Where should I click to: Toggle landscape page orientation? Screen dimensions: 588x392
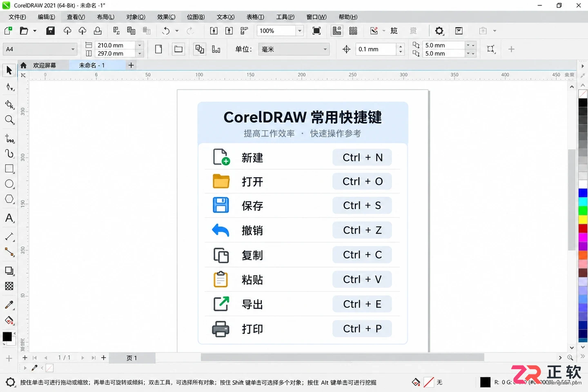click(x=178, y=49)
